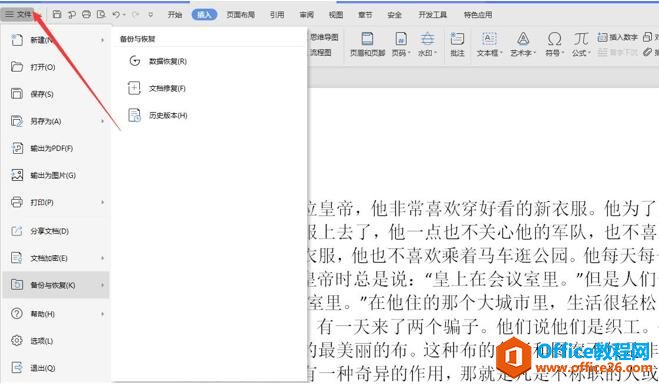Click the 思维导图 ribbon button
This screenshot has width=659, height=385.
point(324,37)
